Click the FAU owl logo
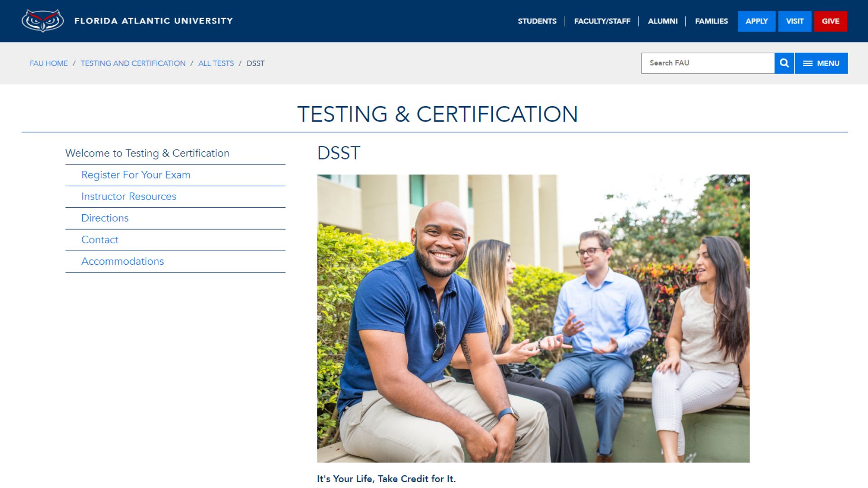The height and width of the screenshot is (488, 868). pos(43,20)
